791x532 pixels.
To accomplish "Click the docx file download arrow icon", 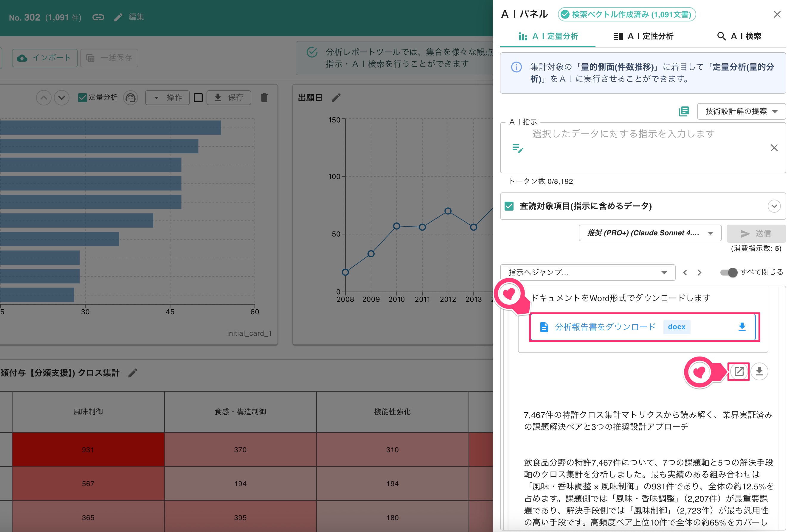I will click(x=742, y=327).
